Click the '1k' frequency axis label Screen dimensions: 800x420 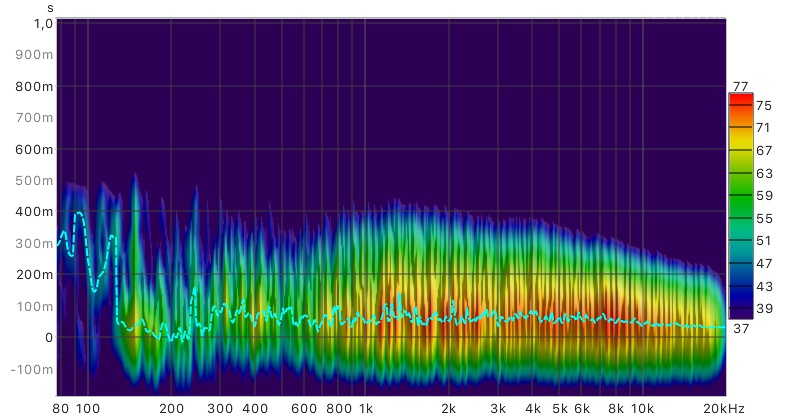click(x=366, y=409)
